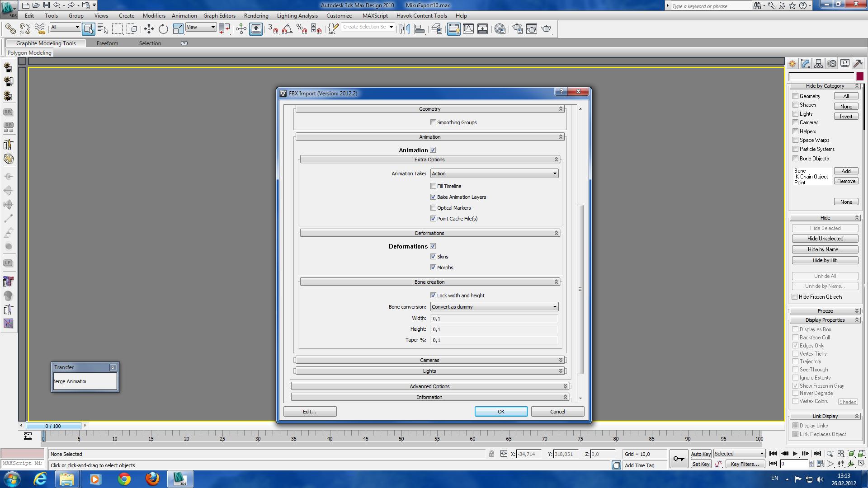Screen dimensions: 868x488
Task: Toggle the Percent Snap icon
Action: coord(302,29)
